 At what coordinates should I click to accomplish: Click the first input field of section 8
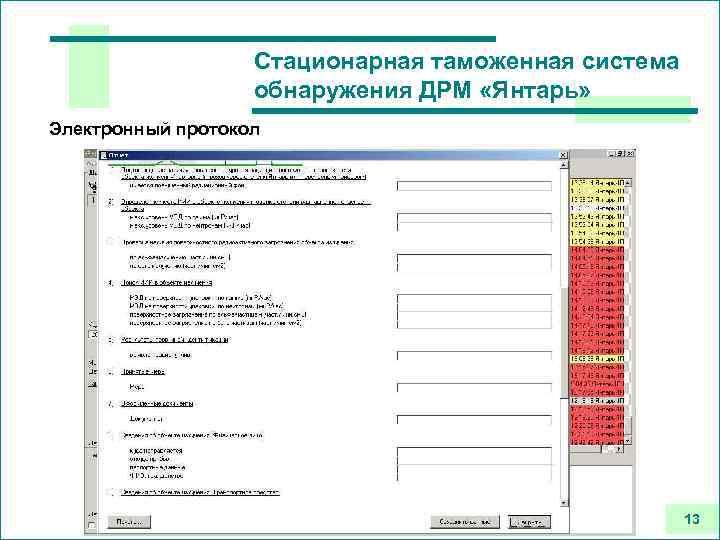tap(474, 451)
